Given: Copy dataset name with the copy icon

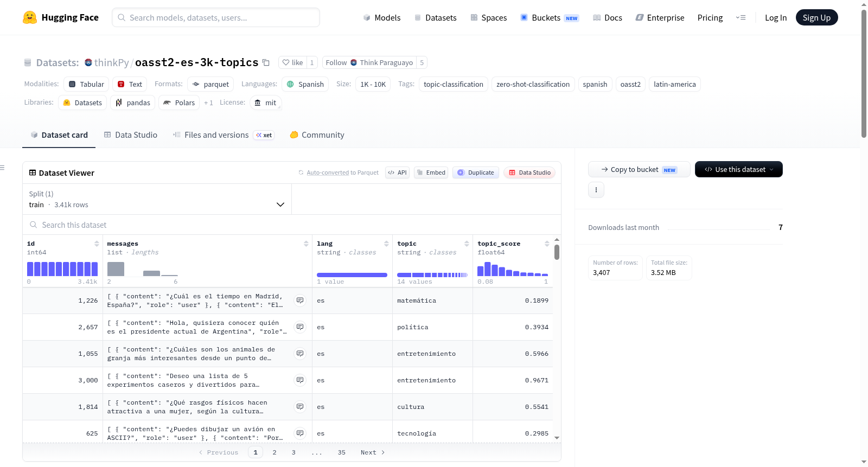Looking at the screenshot, I should (266, 62).
